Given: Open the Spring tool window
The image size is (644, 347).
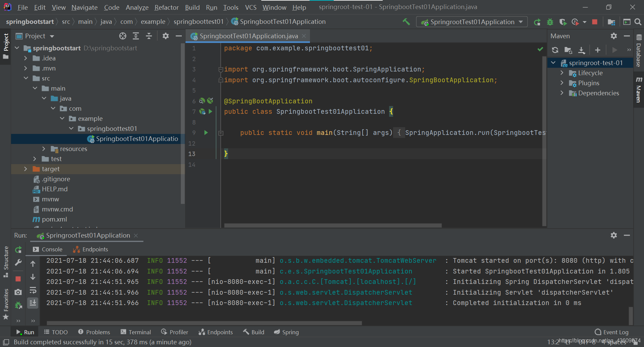Looking at the screenshot, I should pos(286,332).
